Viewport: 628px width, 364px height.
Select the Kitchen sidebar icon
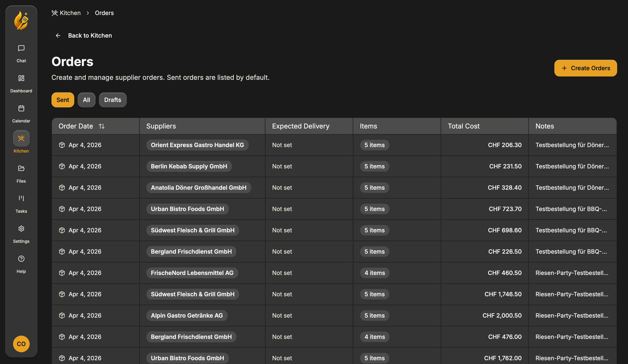click(x=21, y=138)
